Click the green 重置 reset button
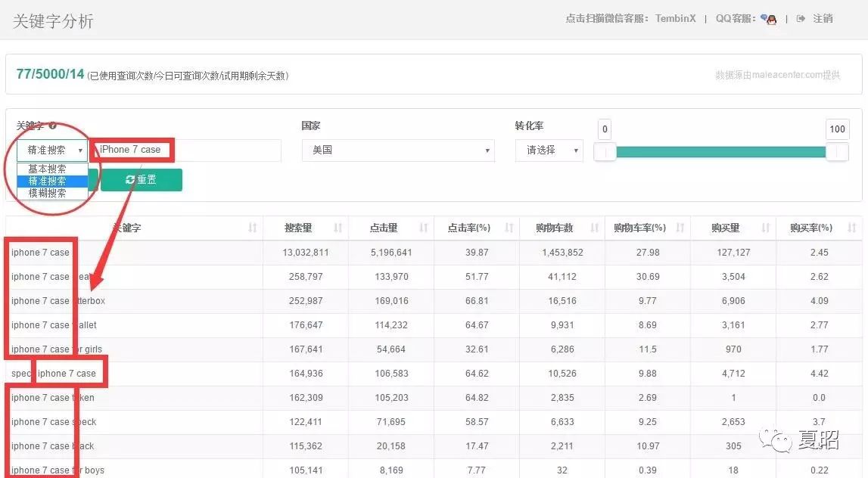 pos(142,180)
